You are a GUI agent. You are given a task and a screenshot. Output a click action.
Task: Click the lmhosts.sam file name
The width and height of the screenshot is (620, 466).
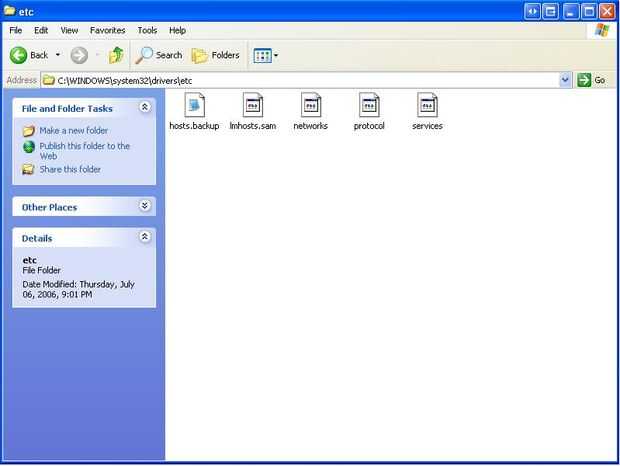pos(253,126)
